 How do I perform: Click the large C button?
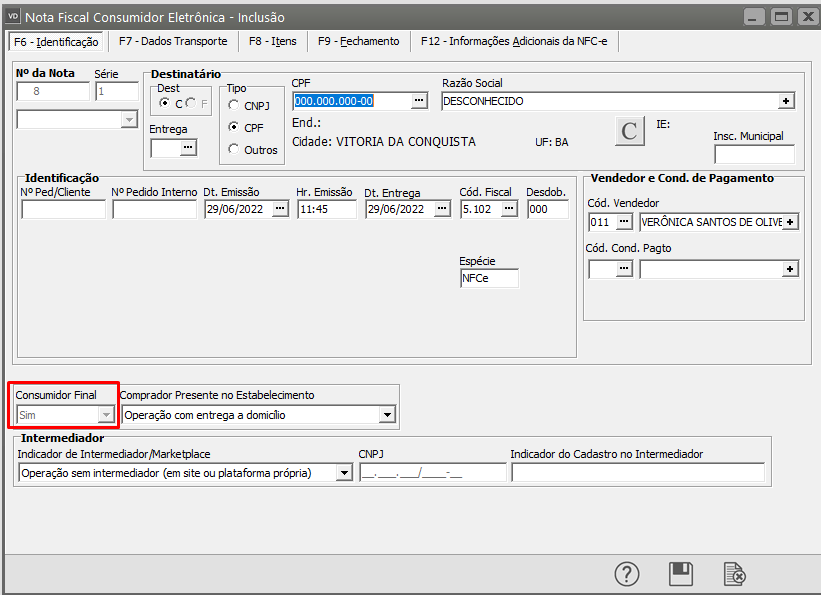[x=629, y=132]
